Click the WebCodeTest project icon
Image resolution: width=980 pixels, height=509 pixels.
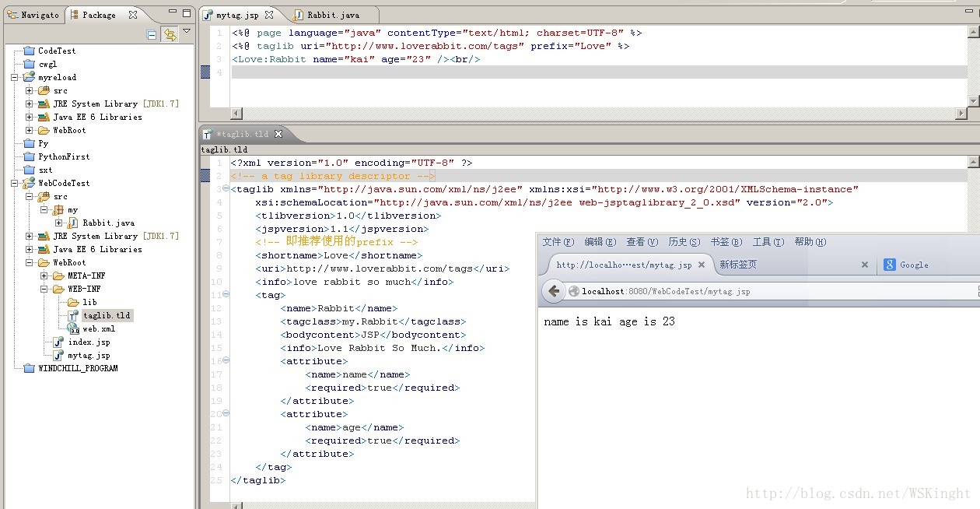coord(29,183)
